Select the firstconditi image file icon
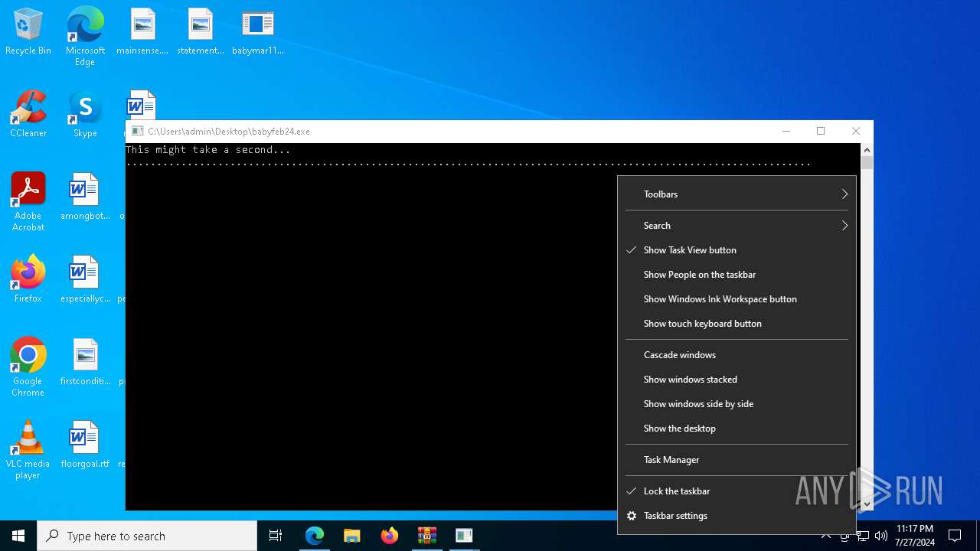980x551 pixels. 85,363
